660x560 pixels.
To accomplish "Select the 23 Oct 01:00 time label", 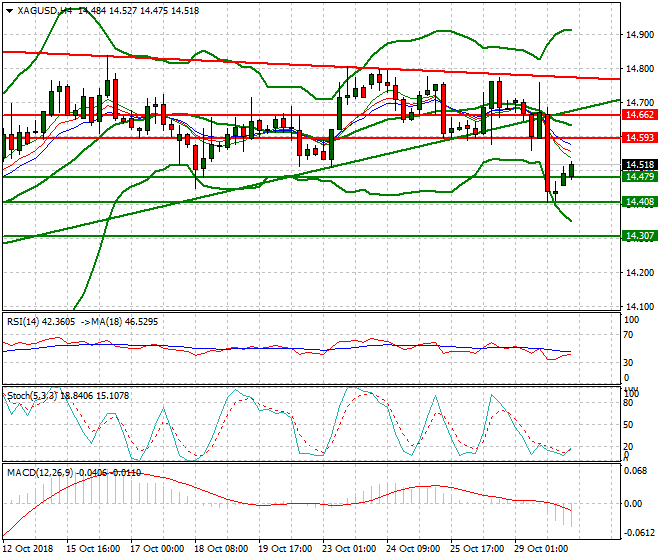I will 349,549.
